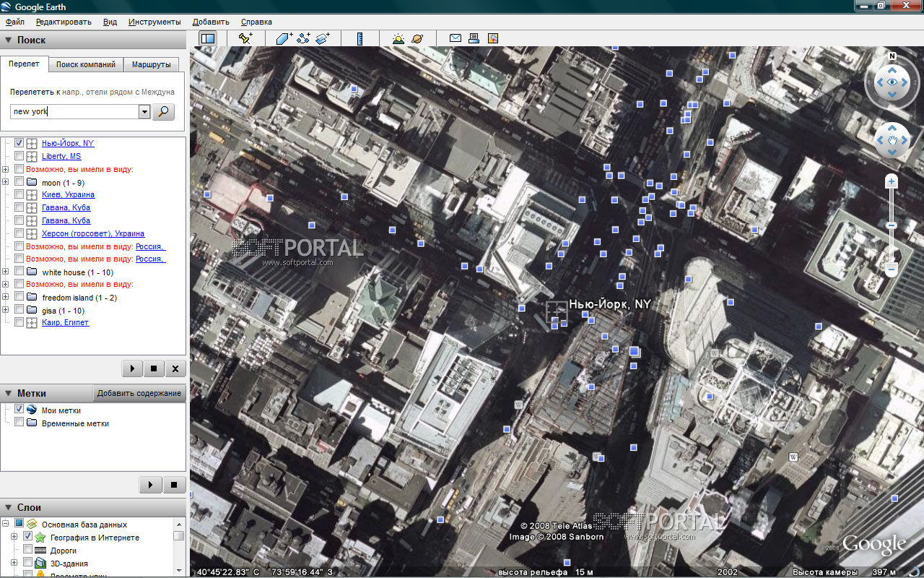Click the magnifier search button

click(164, 112)
